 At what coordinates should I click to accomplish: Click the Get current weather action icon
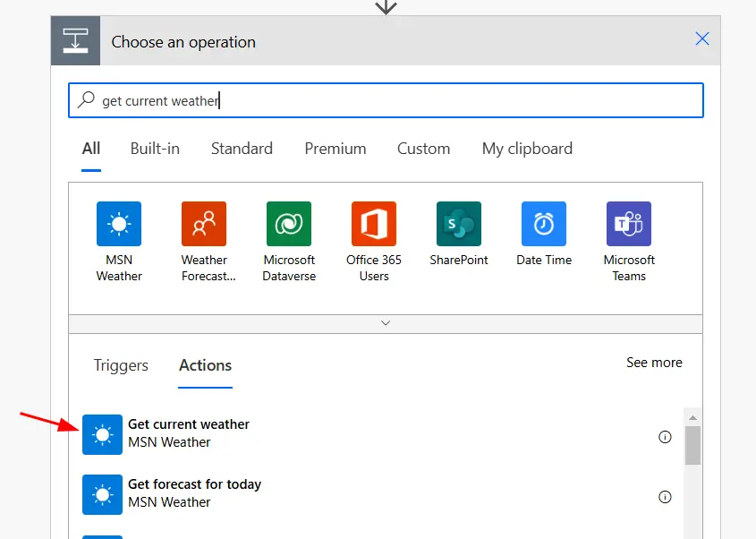click(102, 435)
